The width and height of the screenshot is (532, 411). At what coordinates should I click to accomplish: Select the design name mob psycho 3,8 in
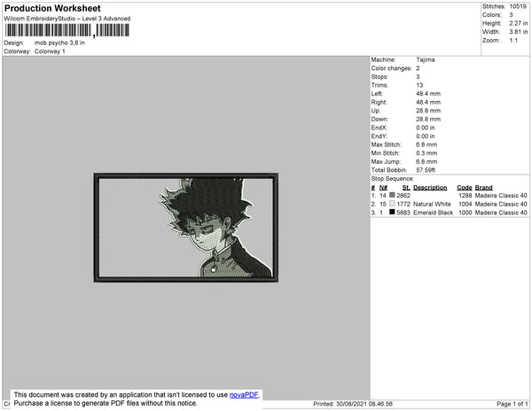pos(59,43)
